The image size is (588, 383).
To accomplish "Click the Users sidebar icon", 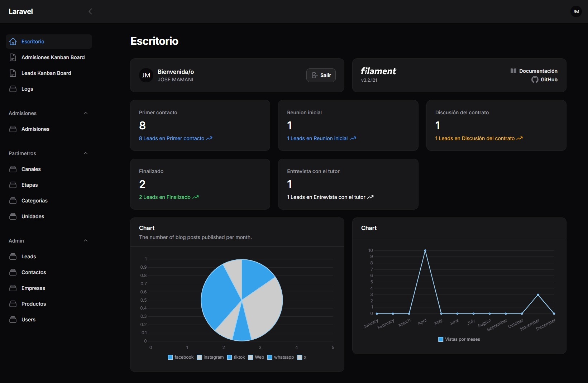I will 13,320.
